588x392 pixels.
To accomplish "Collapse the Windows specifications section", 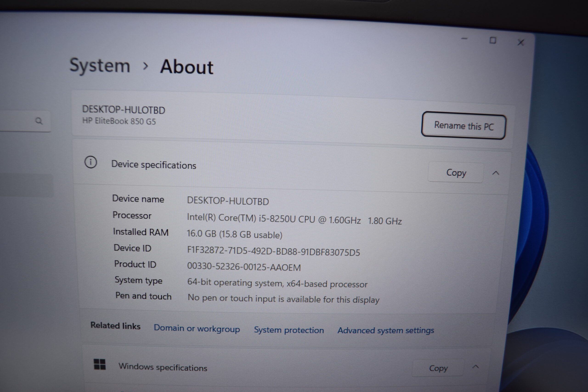I will (475, 367).
